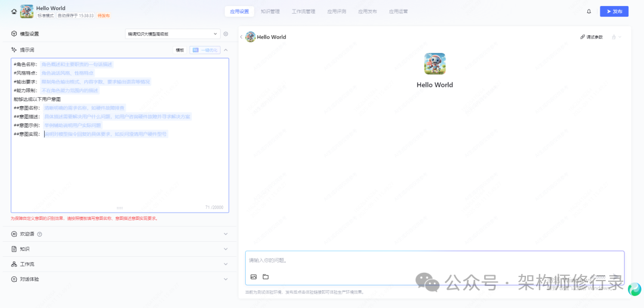Click the 调试参数 button
Image resolution: width=644 pixels, height=308 pixels.
coord(592,37)
